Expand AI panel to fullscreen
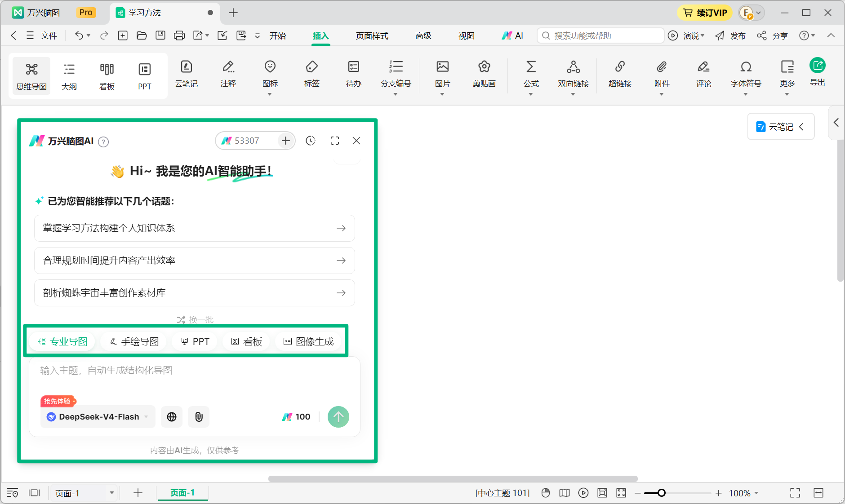This screenshot has width=845, height=504. [334, 141]
